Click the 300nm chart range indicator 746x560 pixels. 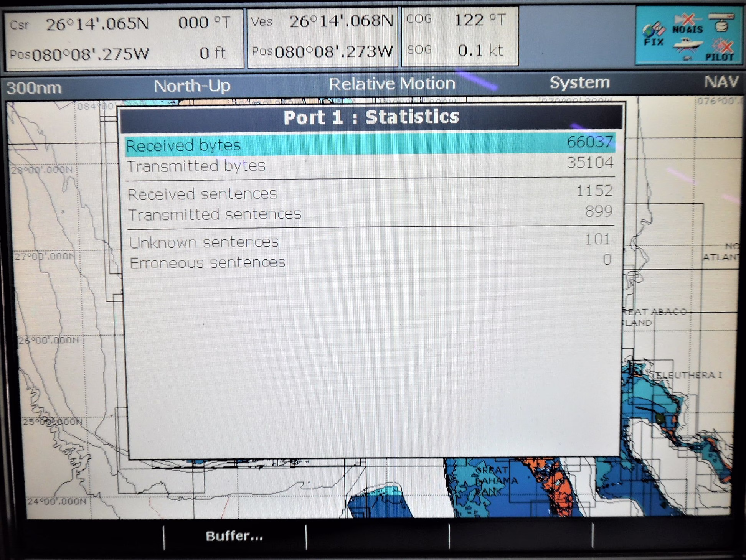[x=34, y=88]
